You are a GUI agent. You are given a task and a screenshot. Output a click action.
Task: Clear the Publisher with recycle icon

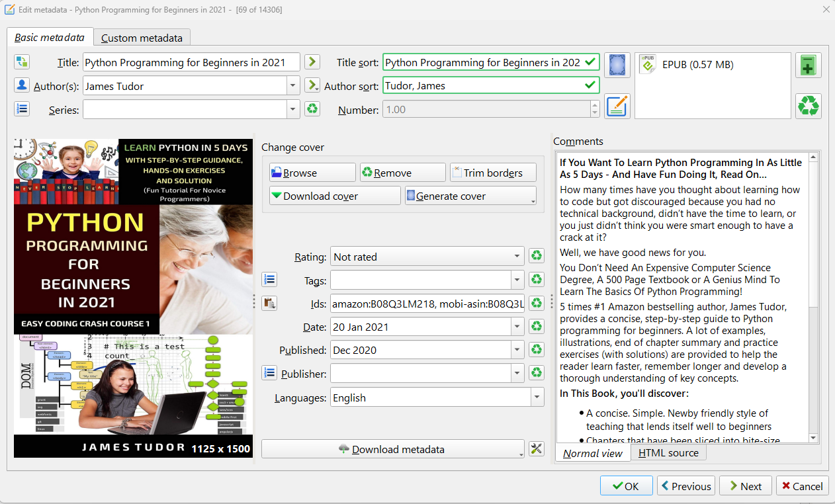click(x=536, y=373)
